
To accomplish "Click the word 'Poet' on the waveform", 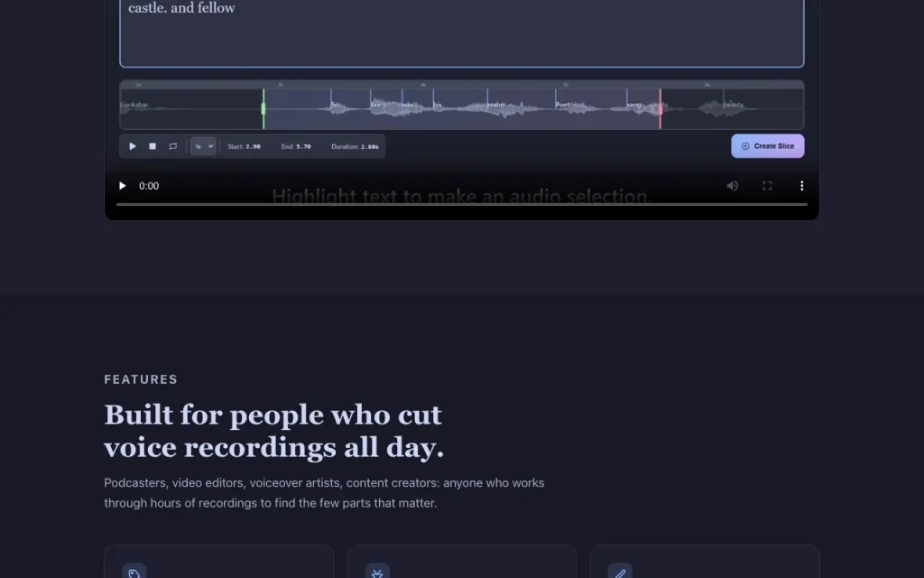I will [x=563, y=105].
